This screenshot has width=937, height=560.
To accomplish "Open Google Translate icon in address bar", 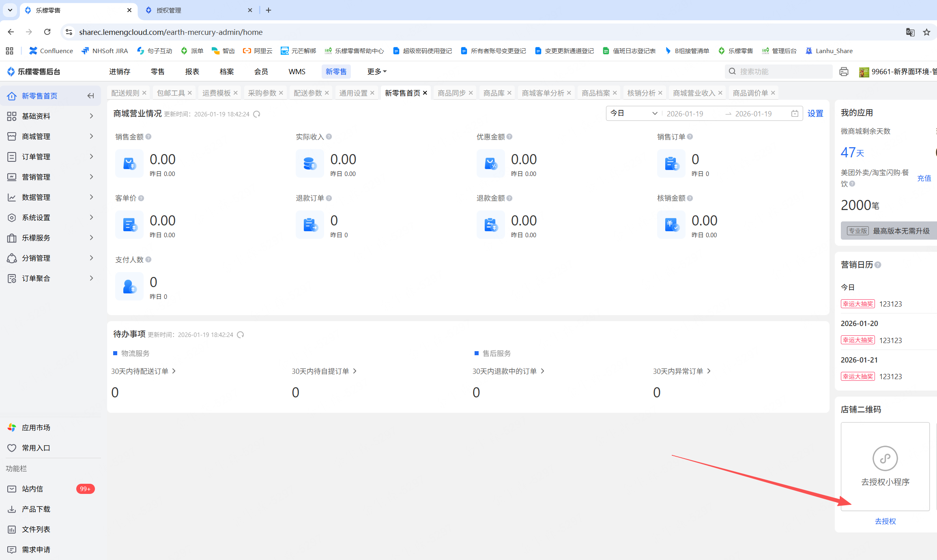I will tap(910, 32).
